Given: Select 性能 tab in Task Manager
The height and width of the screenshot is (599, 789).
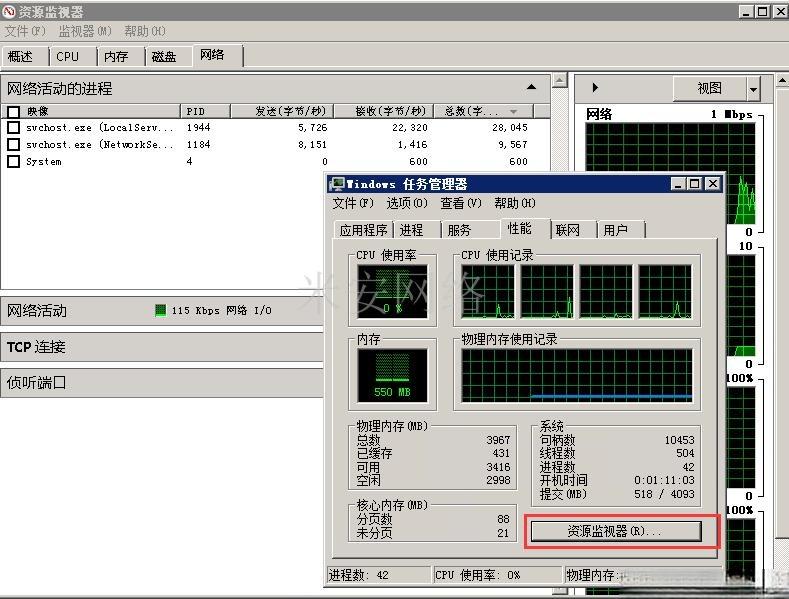Looking at the screenshot, I should pyautogui.click(x=525, y=229).
